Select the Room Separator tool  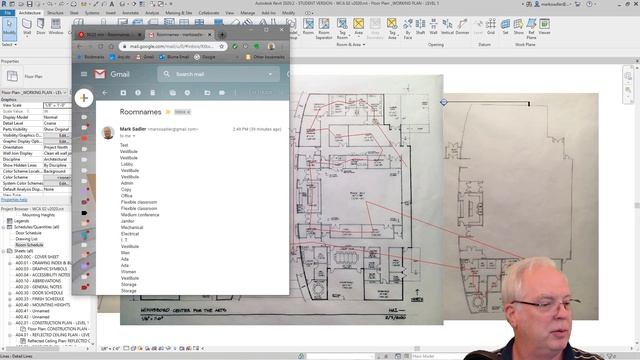(324, 29)
